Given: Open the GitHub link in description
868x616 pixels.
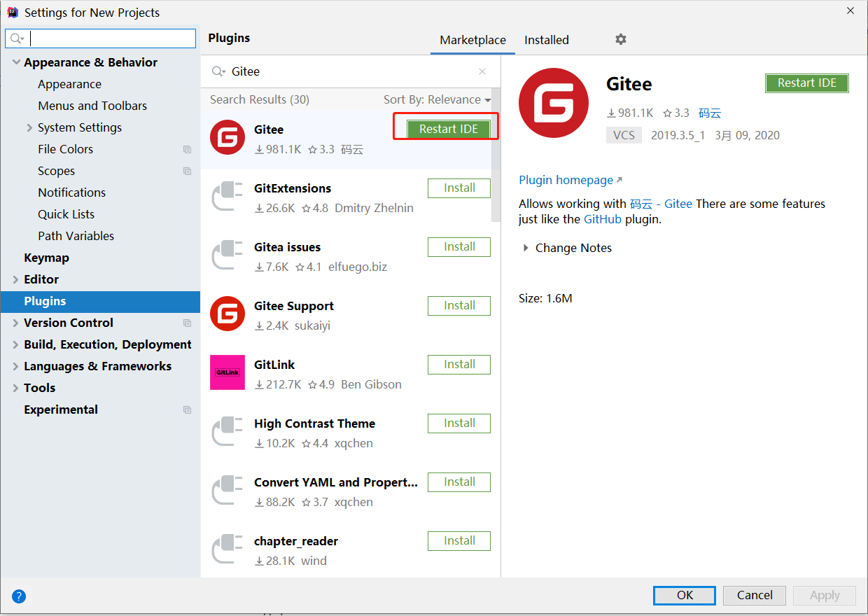Looking at the screenshot, I should pos(603,219).
